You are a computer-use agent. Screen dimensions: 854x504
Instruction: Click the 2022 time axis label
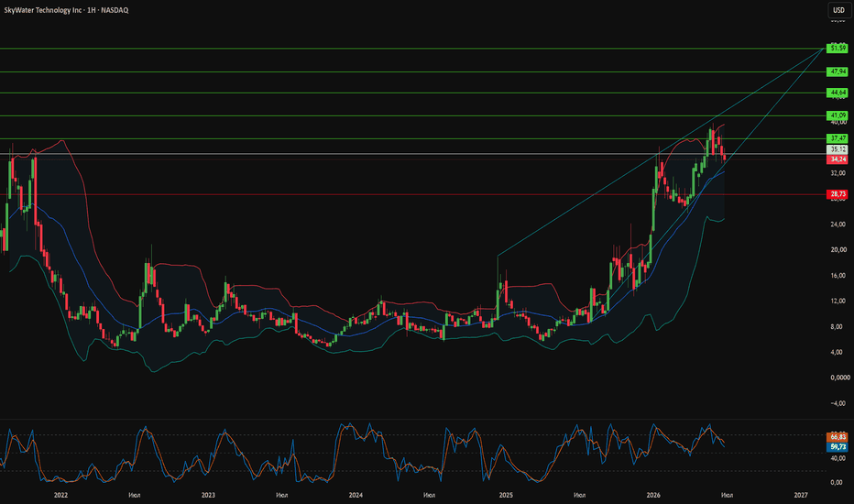60,495
